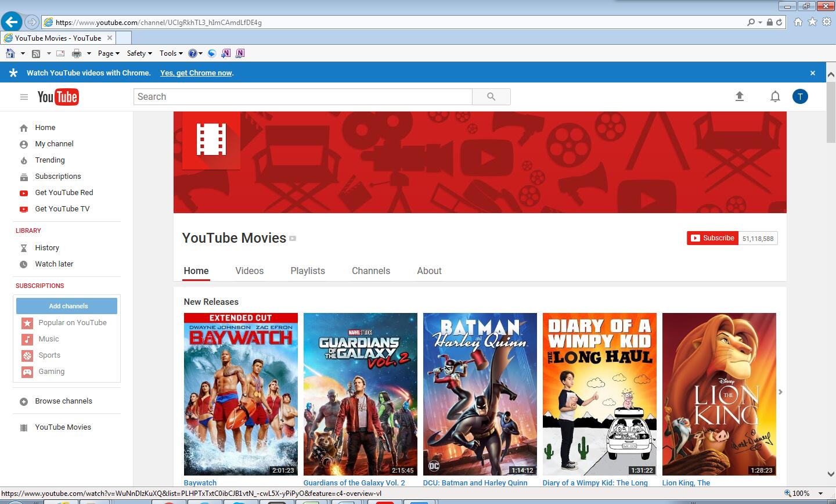Click the YouTube Movies filmstrip channel icon
This screenshot has width=836, height=504.
[x=211, y=140]
